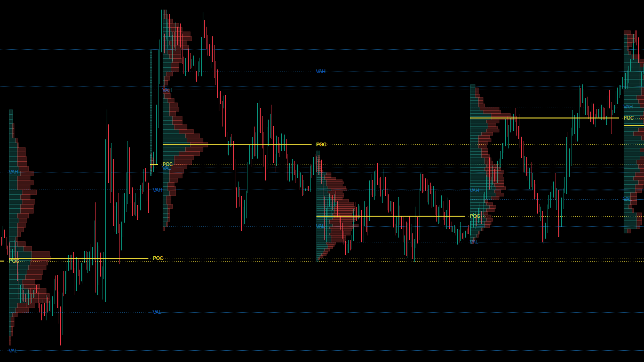Click the POC label of the second volume profile
This screenshot has height=362, width=644.
(x=167, y=164)
